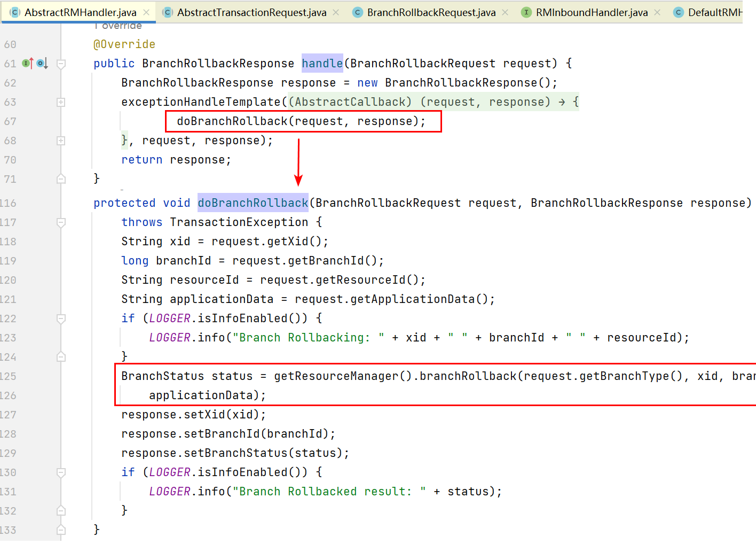Switch to AbstractTransactionRequest.java tab
The width and height of the screenshot is (756, 544).
tap(252, 12)
